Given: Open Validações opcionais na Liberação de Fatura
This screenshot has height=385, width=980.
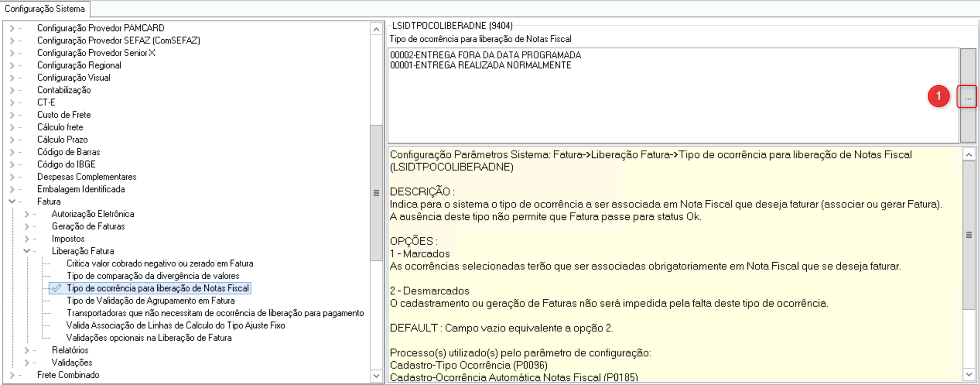Looking at the screenshot, I should (x=149, y=338).
